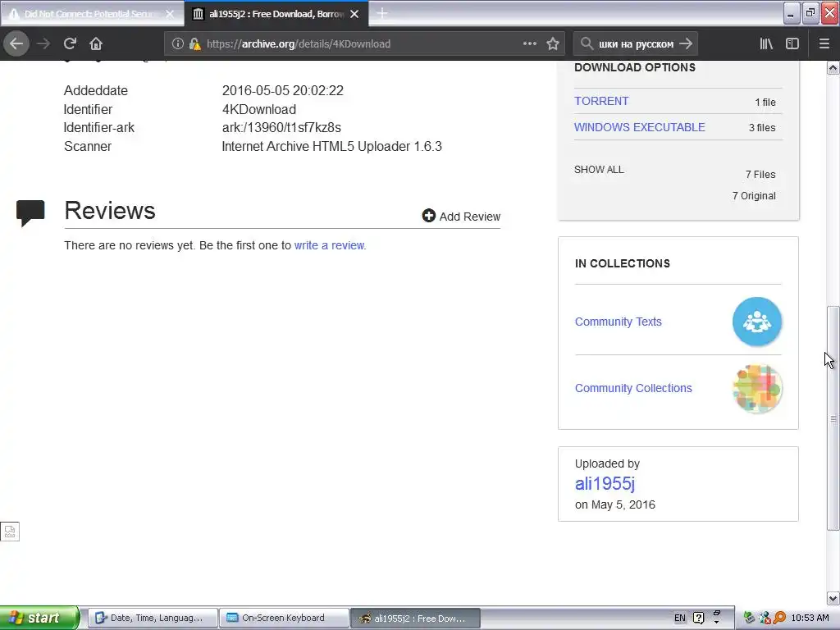This screenshot has height=630, width=840.
Task: Visit uploader ali1955j profile
Action: pos(605,484)
